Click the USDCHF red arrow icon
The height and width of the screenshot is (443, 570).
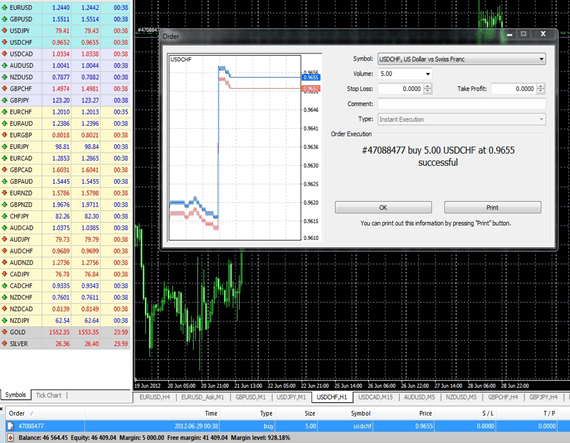coord(4,42)
